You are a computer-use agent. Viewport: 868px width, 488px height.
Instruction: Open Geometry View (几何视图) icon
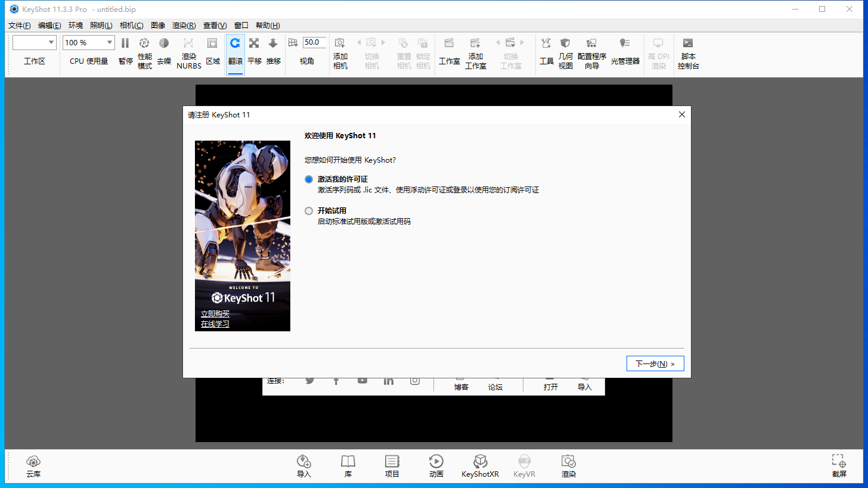tap(565, 43)
